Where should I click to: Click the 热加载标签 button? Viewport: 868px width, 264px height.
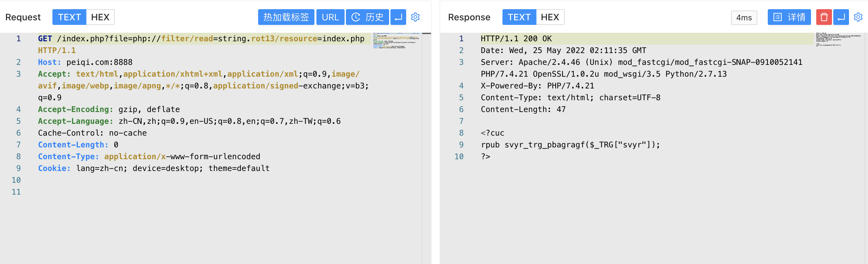[x=286, y=17]
